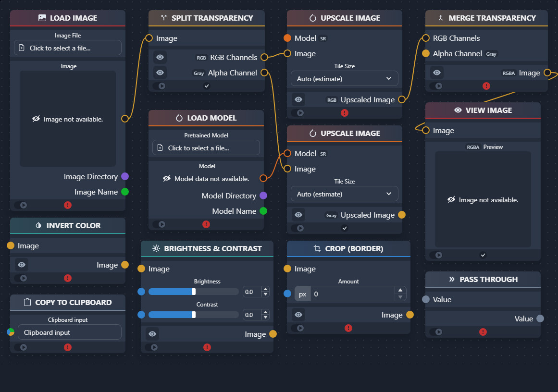Click the Brightness & Contrast sun icon
558x392 pixels.
pos(156,249)
